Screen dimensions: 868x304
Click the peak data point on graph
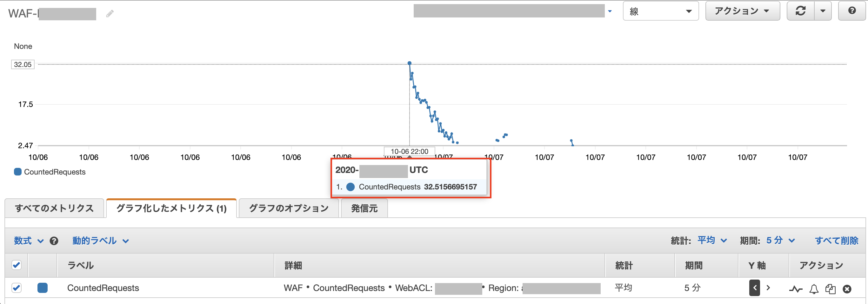(x=410, y=63)
